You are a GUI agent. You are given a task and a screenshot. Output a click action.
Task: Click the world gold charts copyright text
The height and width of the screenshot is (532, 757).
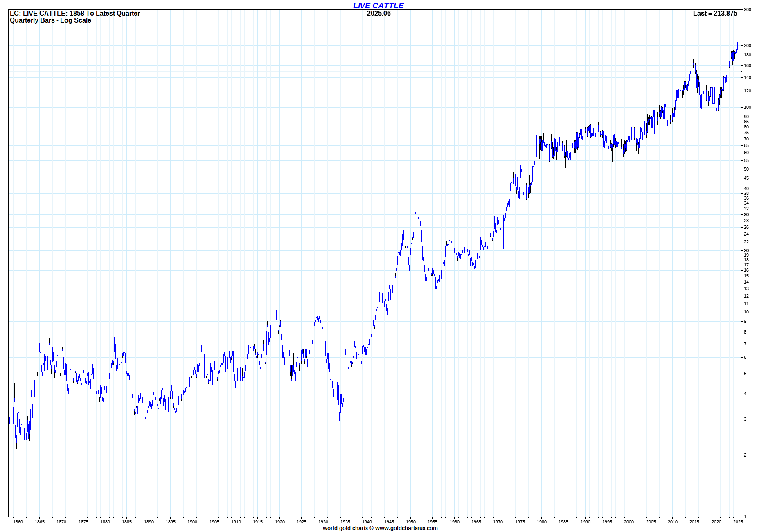click(x=380, y=528)
